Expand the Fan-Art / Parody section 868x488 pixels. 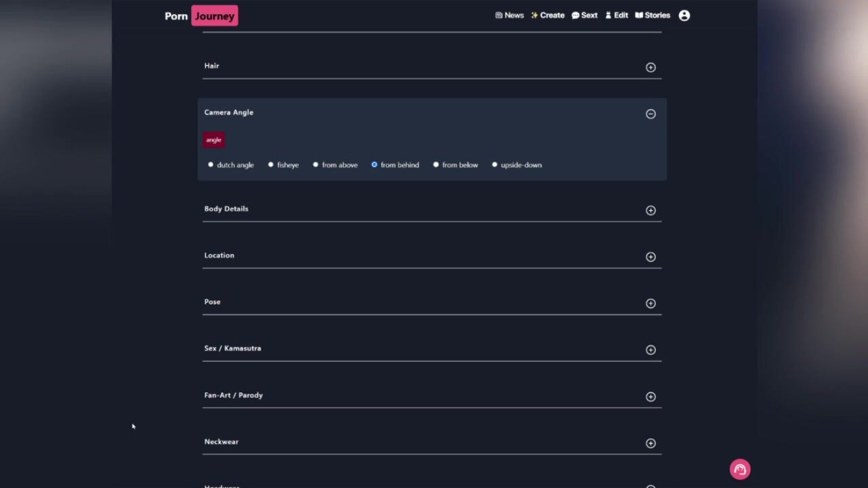650,396
